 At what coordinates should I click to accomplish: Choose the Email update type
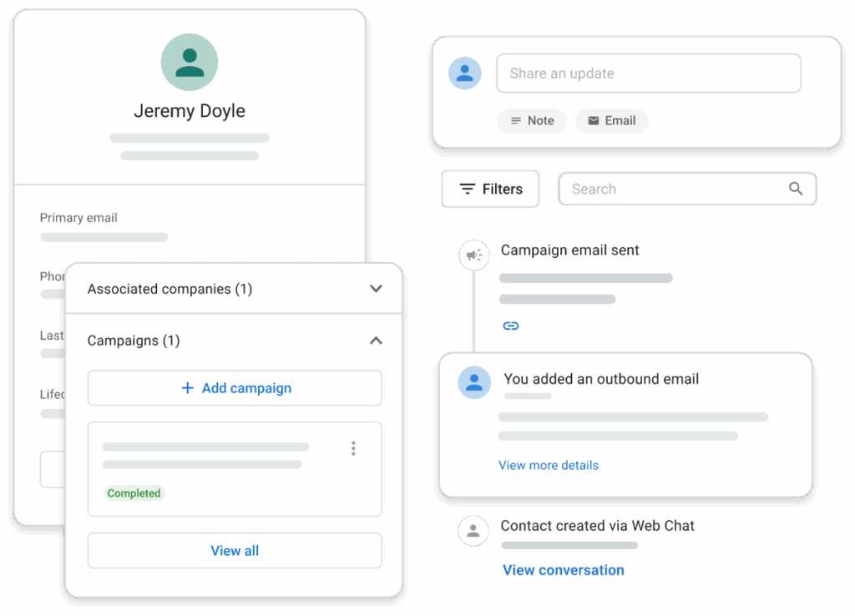pyautogui.click(x=612, y=120)
